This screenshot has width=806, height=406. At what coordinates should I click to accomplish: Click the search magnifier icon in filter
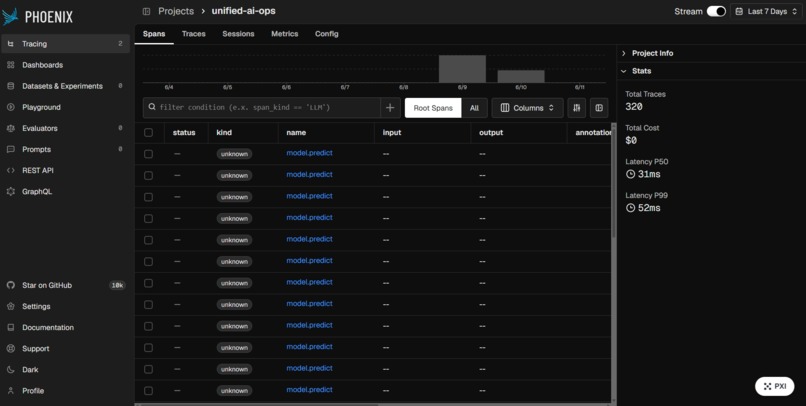[152, 107]
